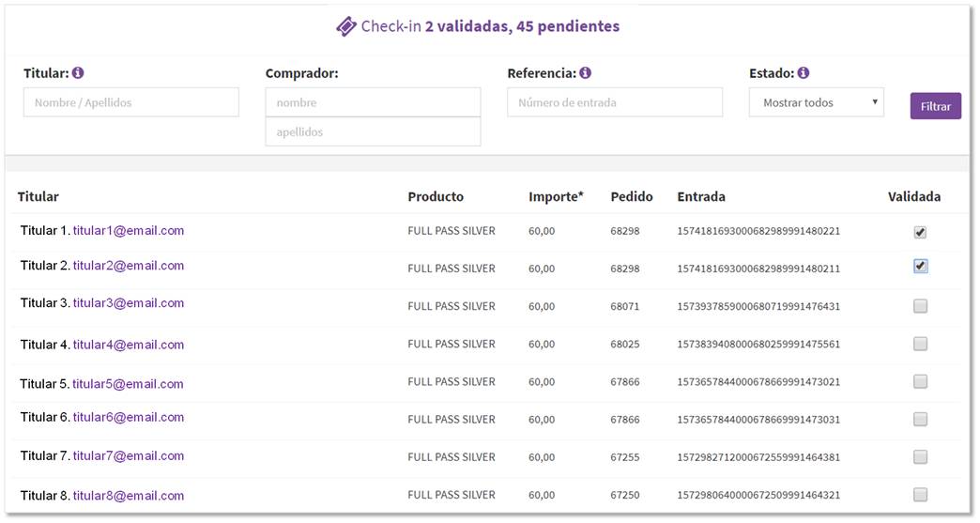
Task: Click the Validada column header
Action: pyautogui.click(x=913, y=197)
